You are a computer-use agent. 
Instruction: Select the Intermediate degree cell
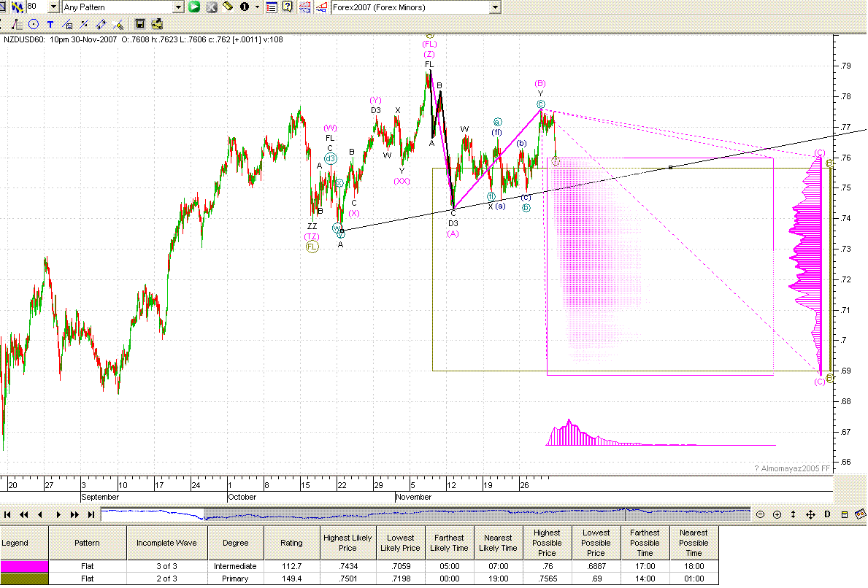coord(235,566)
